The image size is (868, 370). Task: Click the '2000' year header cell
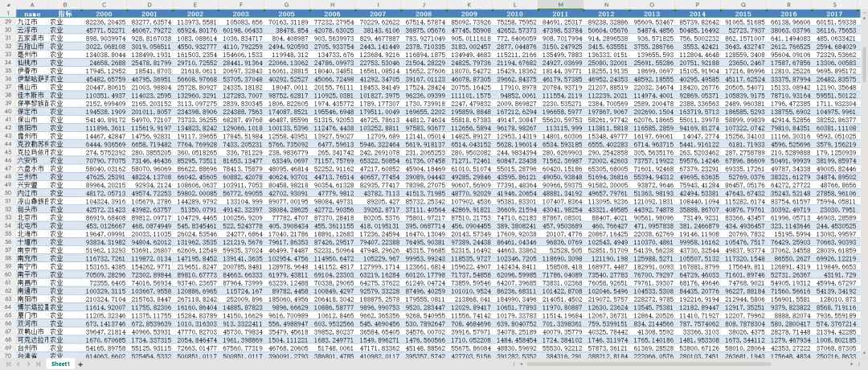coord(104,14)
